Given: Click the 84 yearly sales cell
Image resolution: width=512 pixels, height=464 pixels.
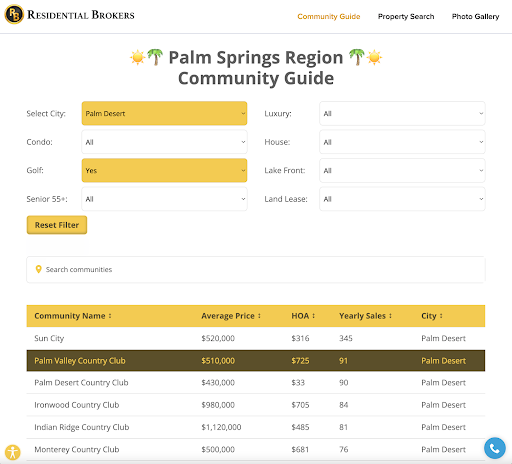Looking at the screenshot, I should click(x=344, y=405).
